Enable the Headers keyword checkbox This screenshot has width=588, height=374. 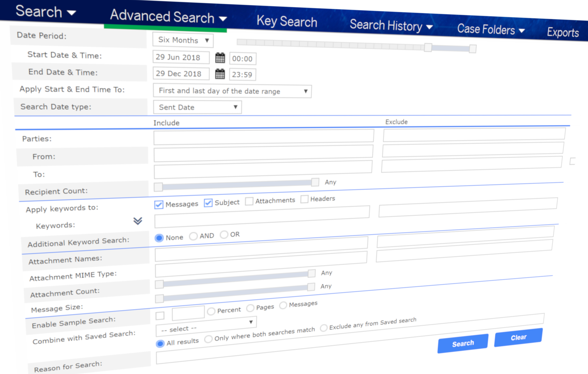coord(305,199)
